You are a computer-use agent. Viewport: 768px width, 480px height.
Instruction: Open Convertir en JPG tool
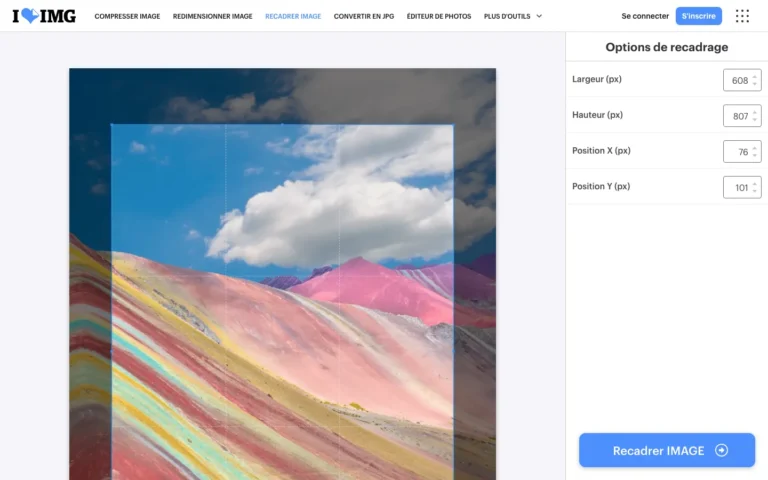pos(364,16)
